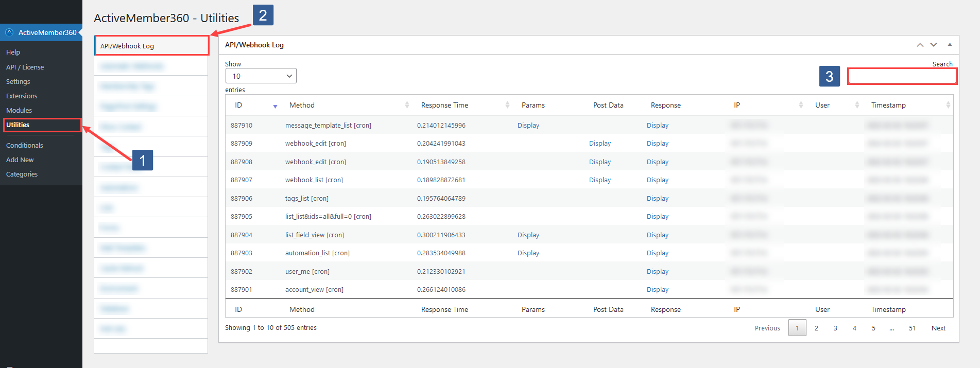The width and height of the screenshot is (980, 368).
Task: Select method cell list_list&ids=all&full=0 [cron]
Action: pos(328,217)
